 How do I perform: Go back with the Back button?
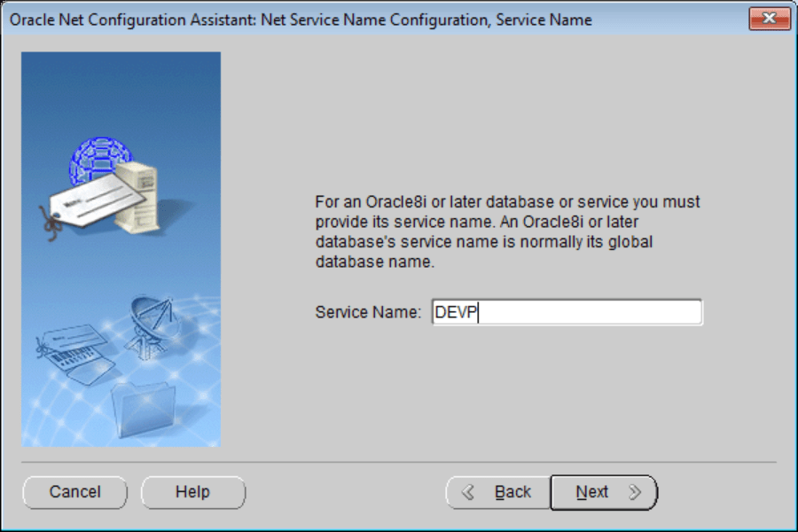pyautogui.click(x=498, y=492)
